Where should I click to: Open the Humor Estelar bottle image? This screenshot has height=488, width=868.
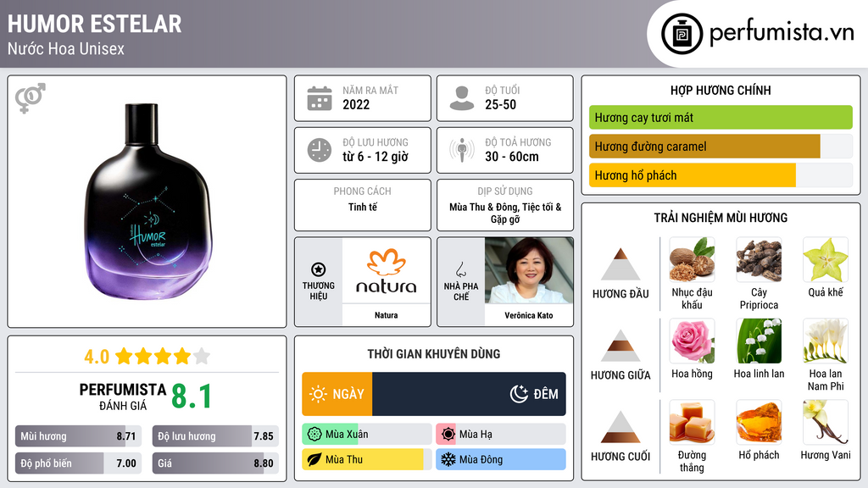tap(147, 202)
